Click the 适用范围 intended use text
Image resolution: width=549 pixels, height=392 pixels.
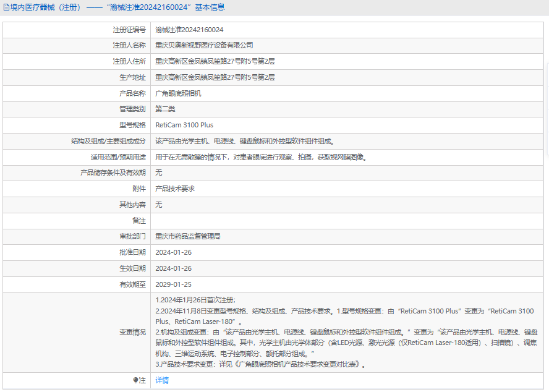pos(262,157)
